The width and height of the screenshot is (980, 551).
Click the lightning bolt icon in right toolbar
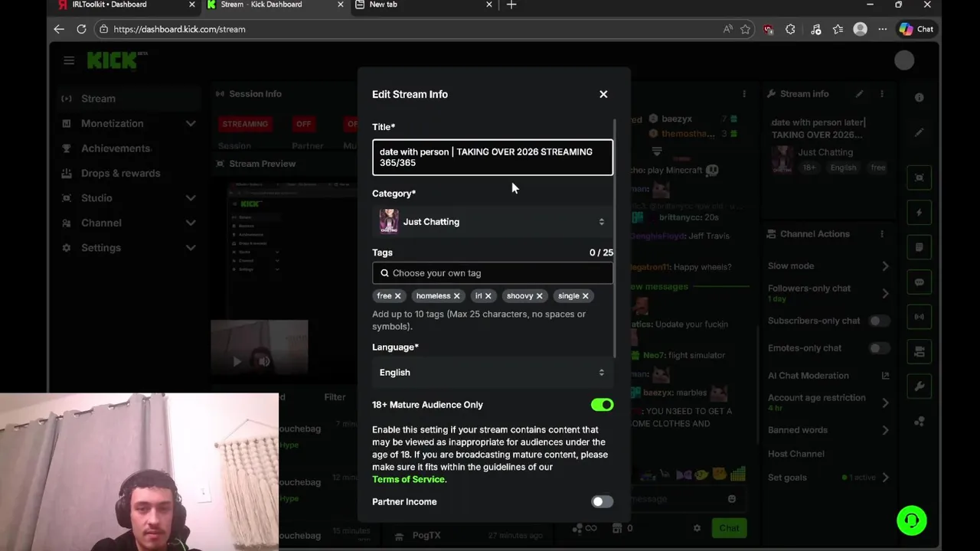point(919,213)
